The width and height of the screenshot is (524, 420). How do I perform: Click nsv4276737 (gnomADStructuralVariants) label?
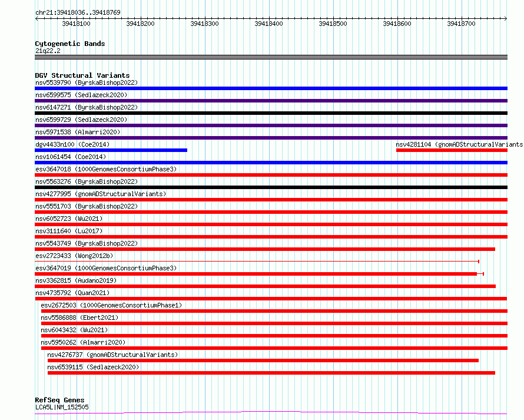click(112, 355)
